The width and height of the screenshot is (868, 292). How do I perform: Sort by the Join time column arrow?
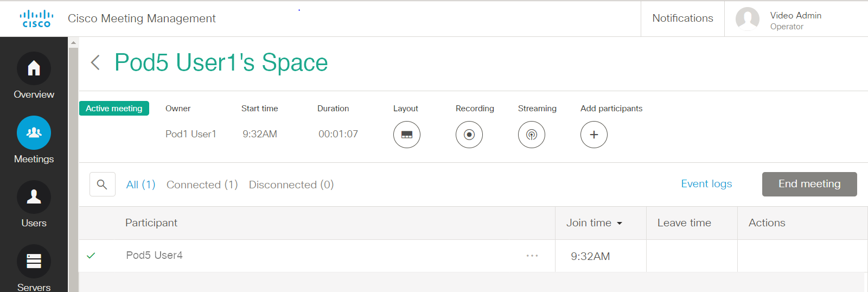click(620, 224)
